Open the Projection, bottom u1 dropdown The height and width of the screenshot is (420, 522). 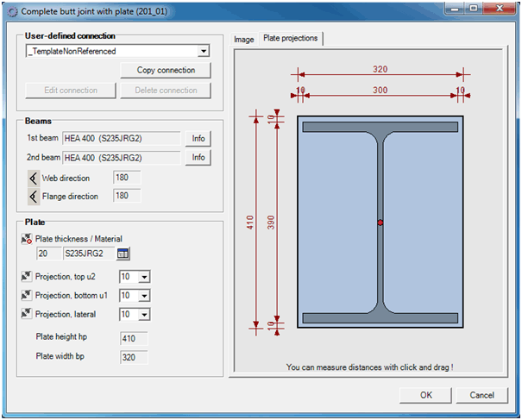coord(143,296)
